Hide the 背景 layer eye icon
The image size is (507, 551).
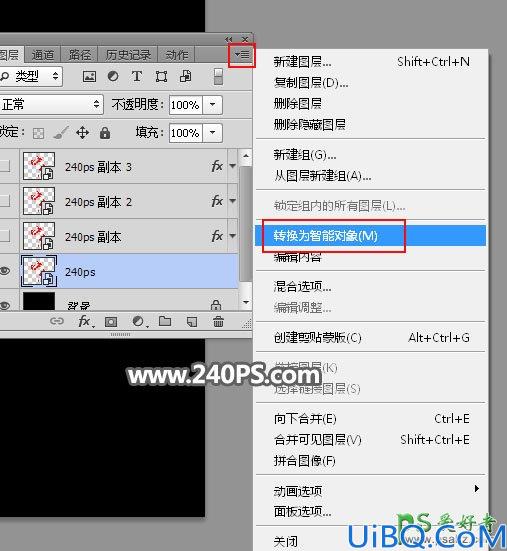coord(4,305)
